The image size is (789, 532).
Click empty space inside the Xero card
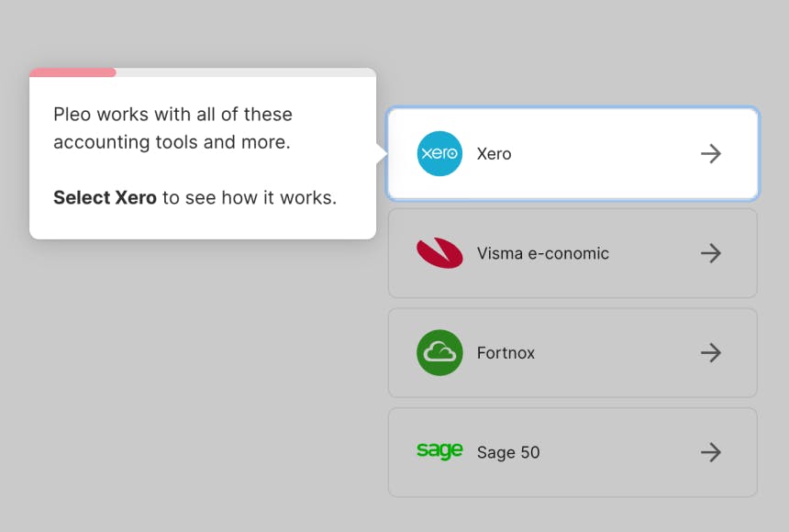pos(606,154)
